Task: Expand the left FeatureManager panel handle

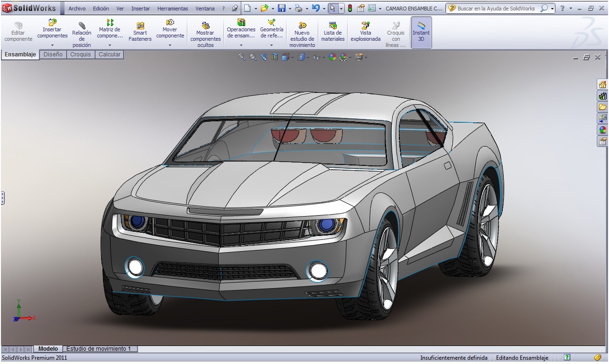Action: (x=2, y=198)
